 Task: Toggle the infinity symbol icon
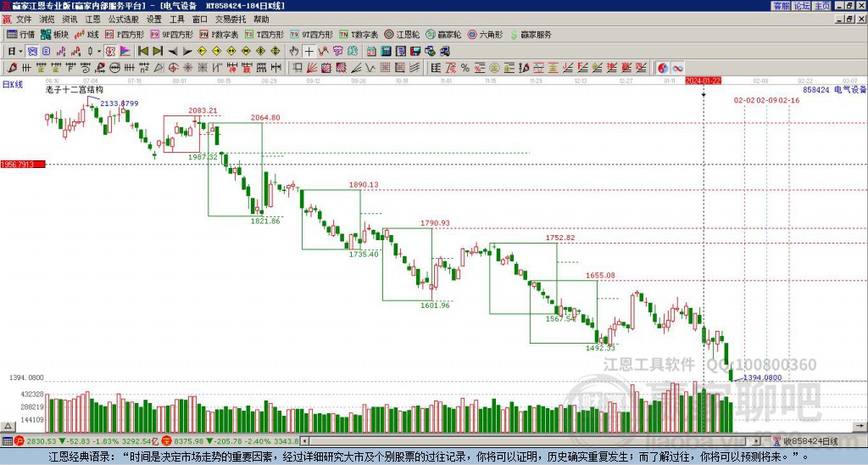tap(677, 68)
